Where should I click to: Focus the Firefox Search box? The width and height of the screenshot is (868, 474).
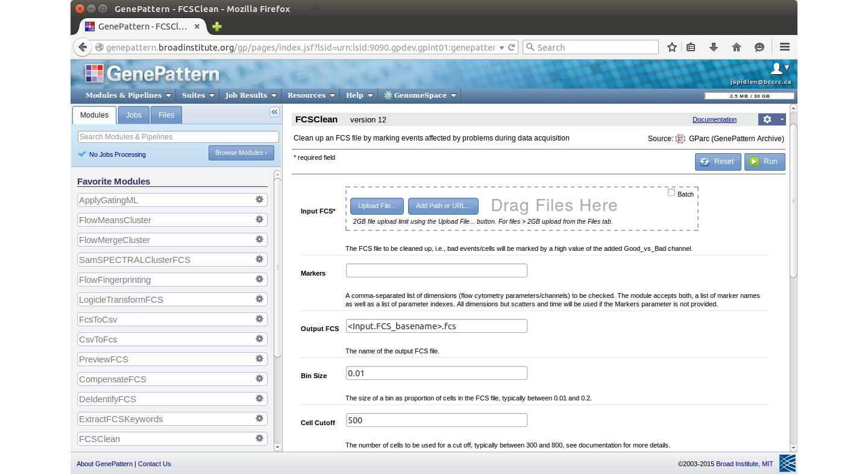pyautogui.click(x=590, y=47)
